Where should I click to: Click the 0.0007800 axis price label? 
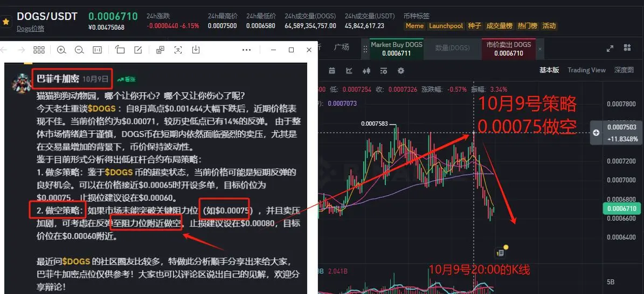pos(621,104)
